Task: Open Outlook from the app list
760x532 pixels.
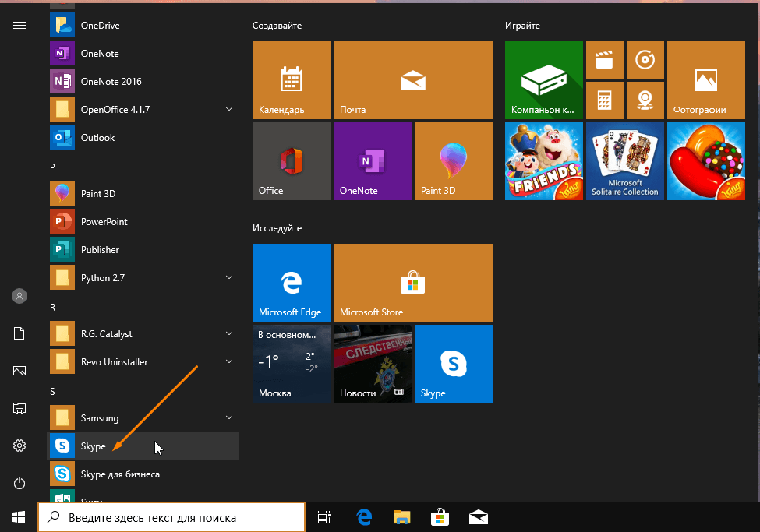Action: pyautogui.click(x=143, y=138)
